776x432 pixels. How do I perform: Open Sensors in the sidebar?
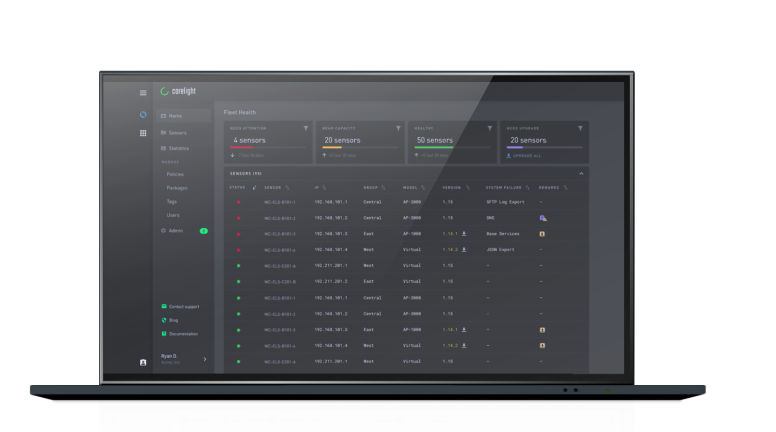(x=177, y=132)
